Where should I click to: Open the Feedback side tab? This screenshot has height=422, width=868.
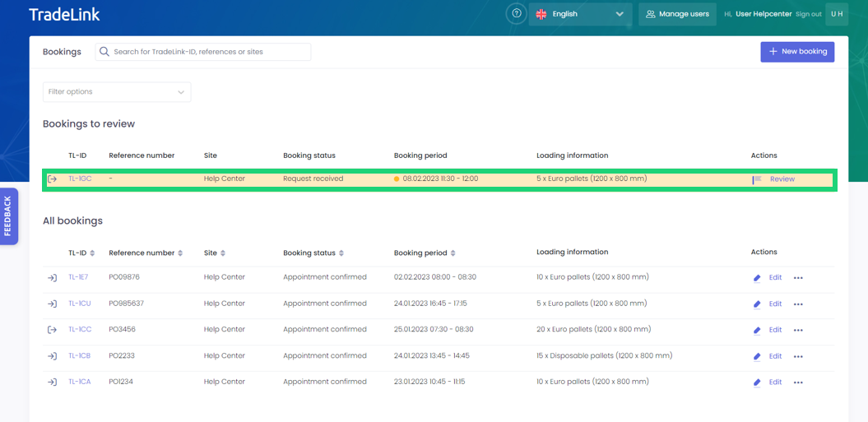(8, 216)
